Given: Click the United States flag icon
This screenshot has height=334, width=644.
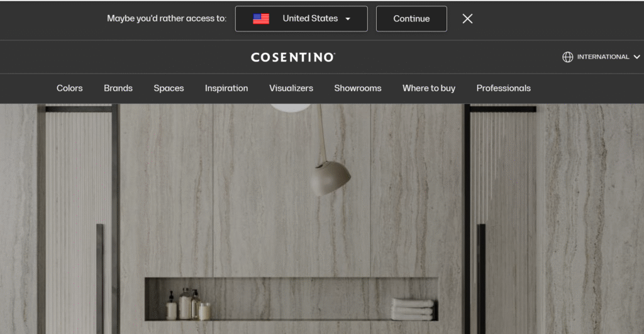Looking at the screenshot, I should (x=261, y=18).
